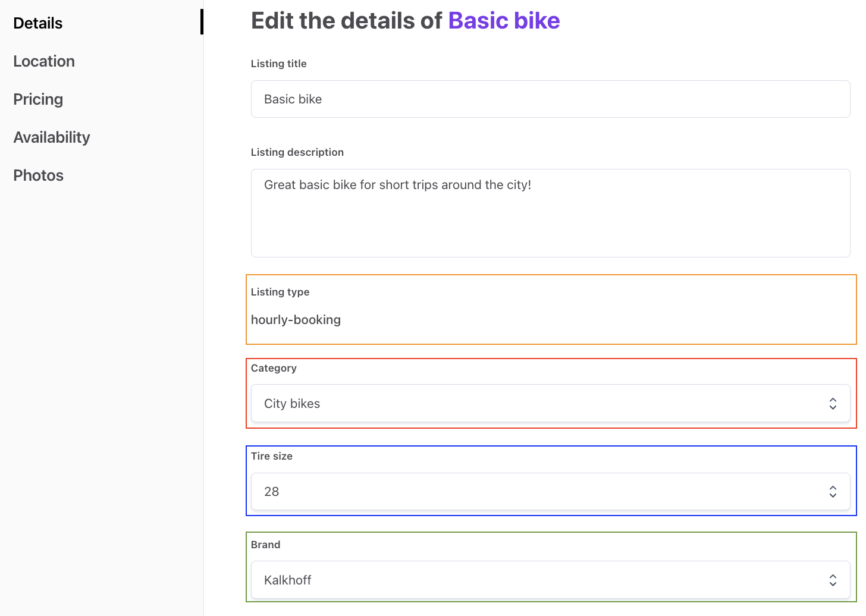
Task: Click the Tire size dropdown chevron icon
Action: click(833, 492)
